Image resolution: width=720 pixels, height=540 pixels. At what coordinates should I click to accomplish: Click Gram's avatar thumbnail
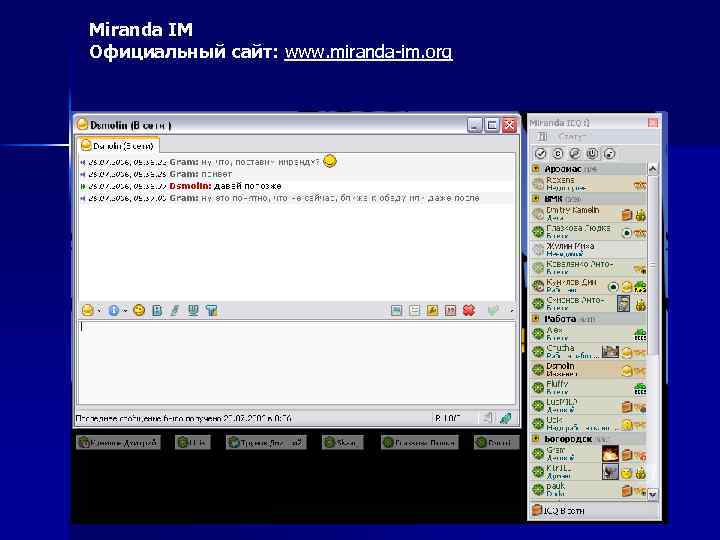click(x=610, y=454)
